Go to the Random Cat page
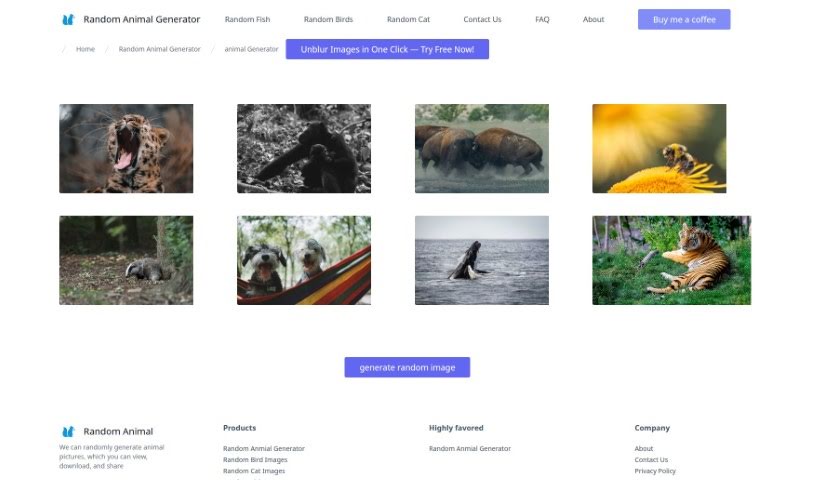Screen dimensions: 815x480 pyautogui.click(x=408, y=19)
